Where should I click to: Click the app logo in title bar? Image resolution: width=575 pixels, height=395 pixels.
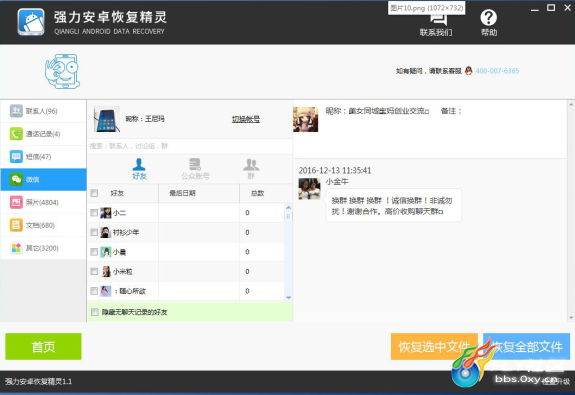(x=31, y=22)
